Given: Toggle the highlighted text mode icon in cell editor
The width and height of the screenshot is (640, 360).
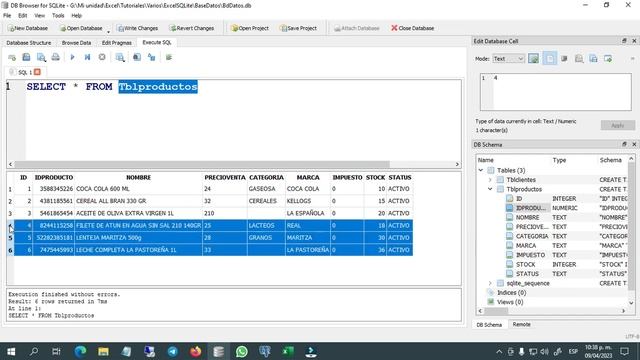Looking at the screenshot, I should pos(549,59).
